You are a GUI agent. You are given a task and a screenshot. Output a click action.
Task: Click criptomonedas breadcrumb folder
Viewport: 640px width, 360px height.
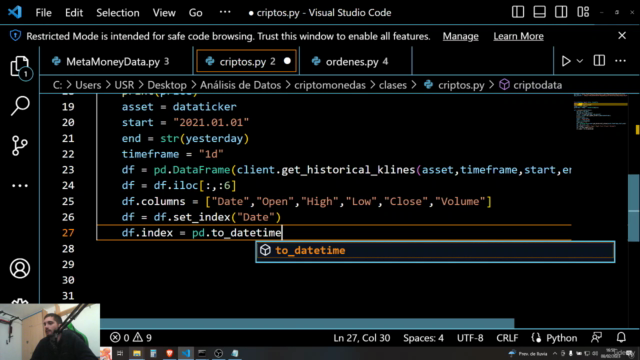(330, 85)
